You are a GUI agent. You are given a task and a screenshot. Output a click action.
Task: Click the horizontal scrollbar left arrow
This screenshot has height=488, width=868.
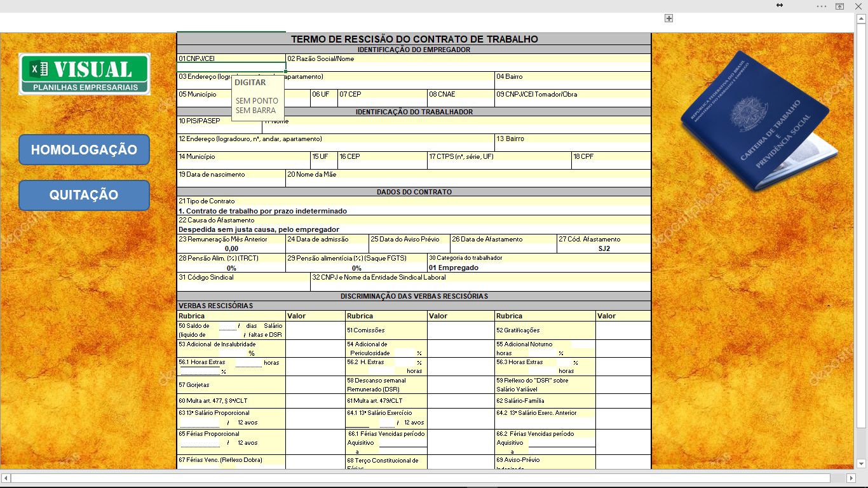pyautogui.click(x=6, y=478)
